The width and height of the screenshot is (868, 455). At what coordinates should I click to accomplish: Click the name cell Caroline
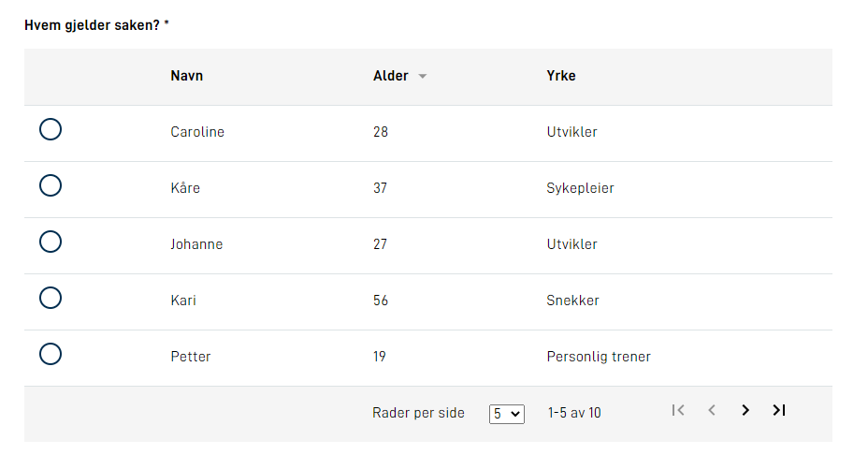click(x=197, y=132)
